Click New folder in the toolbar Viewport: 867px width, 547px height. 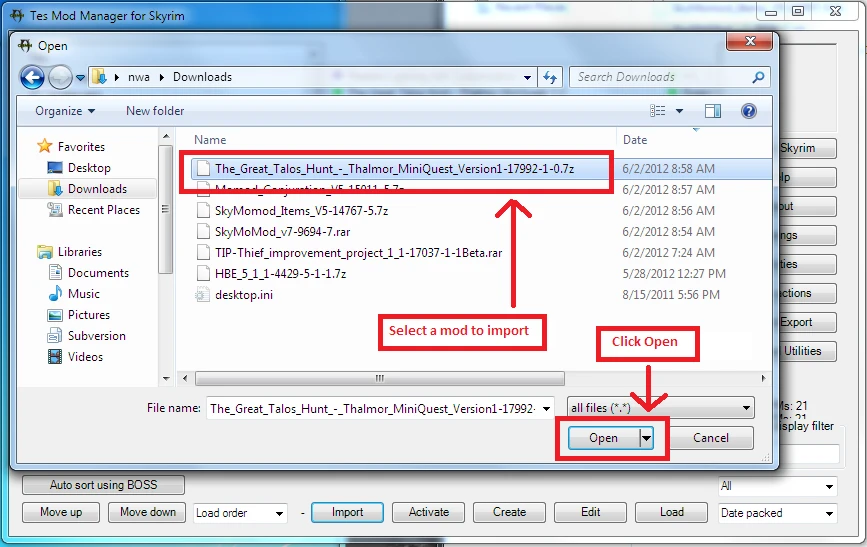(155, 111)
